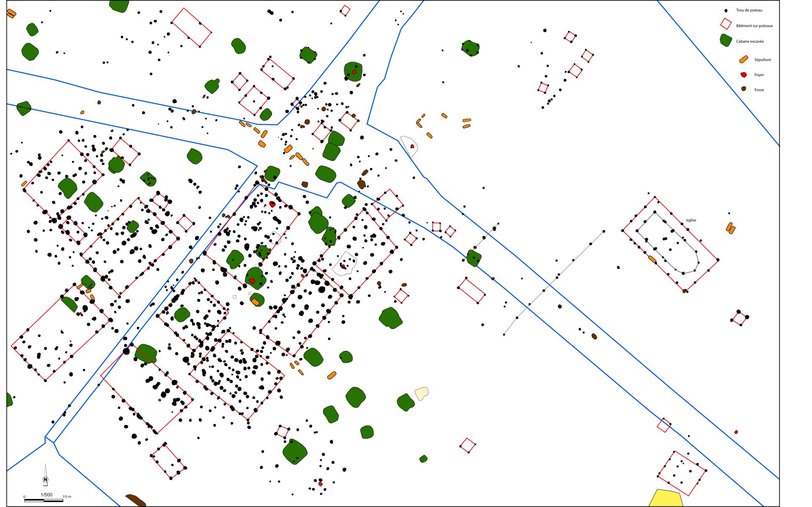
Task: Select the 'Bâtiment sur poteaux' legend label
Action: tap(754, 26)
